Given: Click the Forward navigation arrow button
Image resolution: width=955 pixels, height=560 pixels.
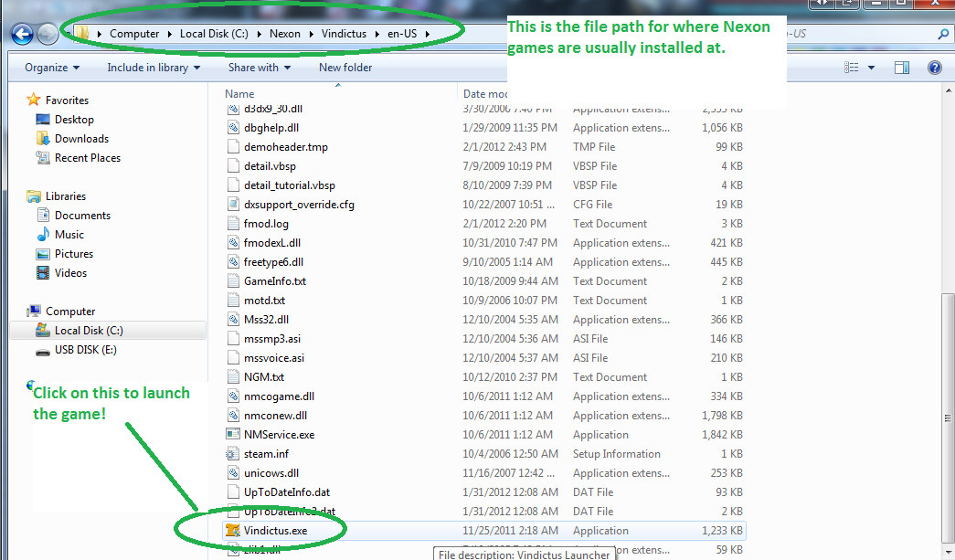Looking at the screenshot, I should pos(48,34).
